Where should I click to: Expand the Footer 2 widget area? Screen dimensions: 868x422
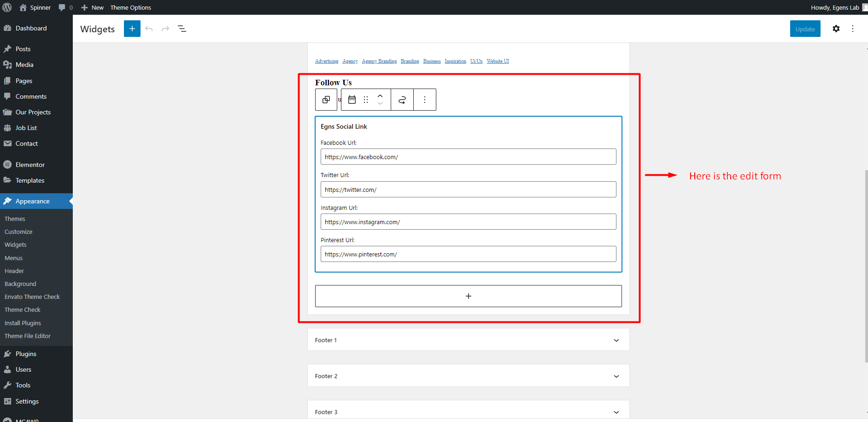pos(468,376)
